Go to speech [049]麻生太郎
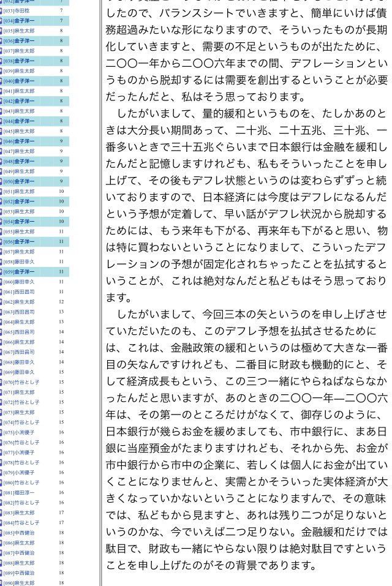 click(x=19, y=171)
